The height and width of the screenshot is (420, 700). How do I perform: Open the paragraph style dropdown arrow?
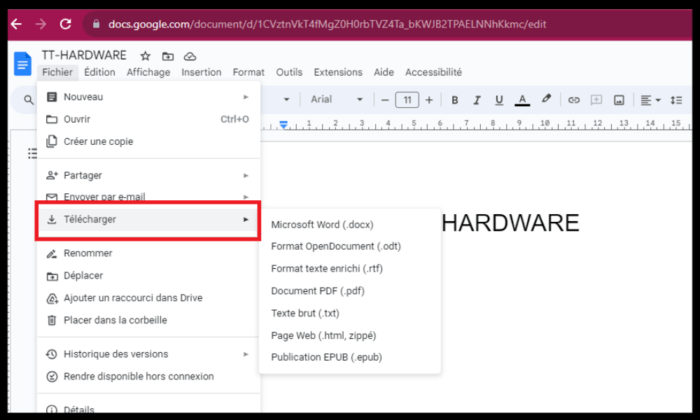(x=287, y=100)
